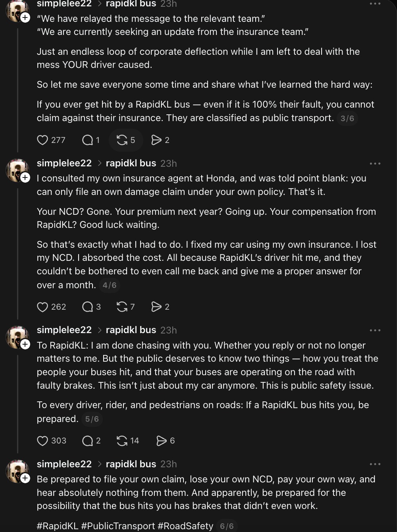Screen dimensions: 397x532
Task: Follow simplelee22 via plus badge on 4/6 post
Action: click(x=25, y=177)
